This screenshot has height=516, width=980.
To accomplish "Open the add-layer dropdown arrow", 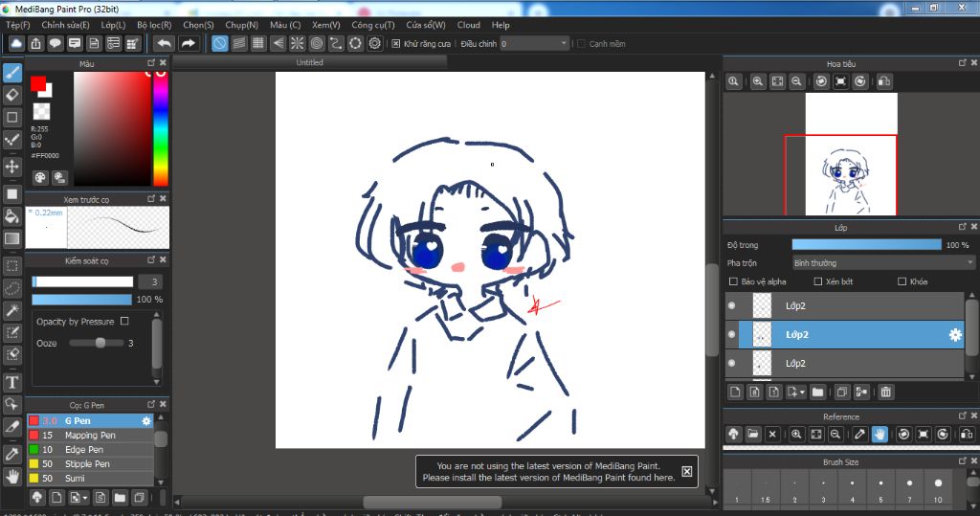I will pos(803,393).
